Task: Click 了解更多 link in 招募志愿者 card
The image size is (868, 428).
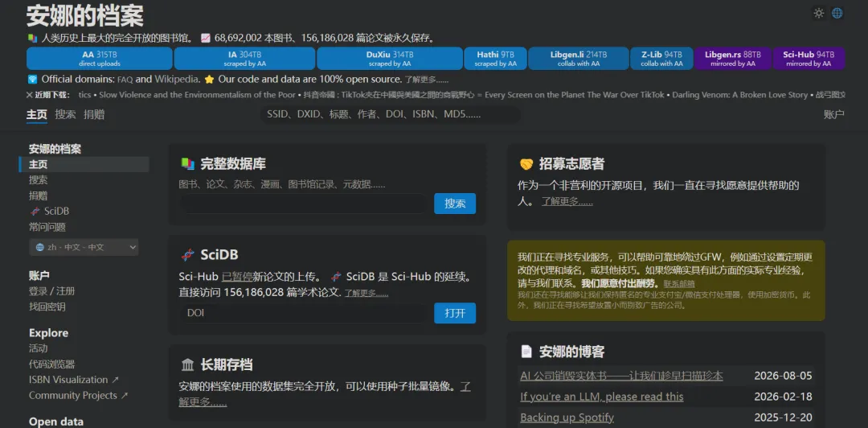Action: pos(567,201)
